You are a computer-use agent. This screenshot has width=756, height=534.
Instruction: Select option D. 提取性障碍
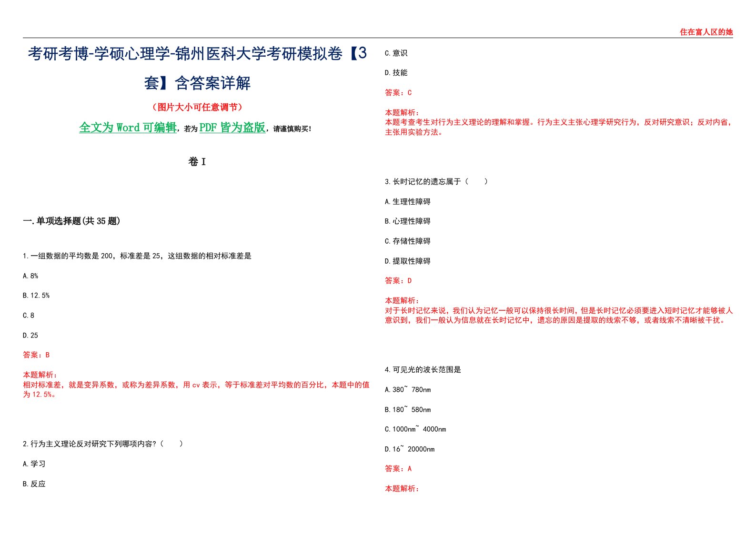[408, 261]
